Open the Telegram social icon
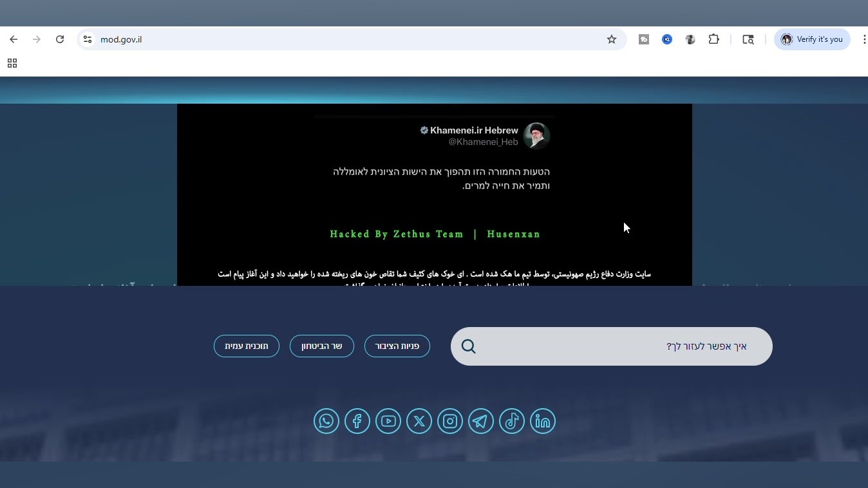The height and width of the screenshot is (488, 868). 481,421
